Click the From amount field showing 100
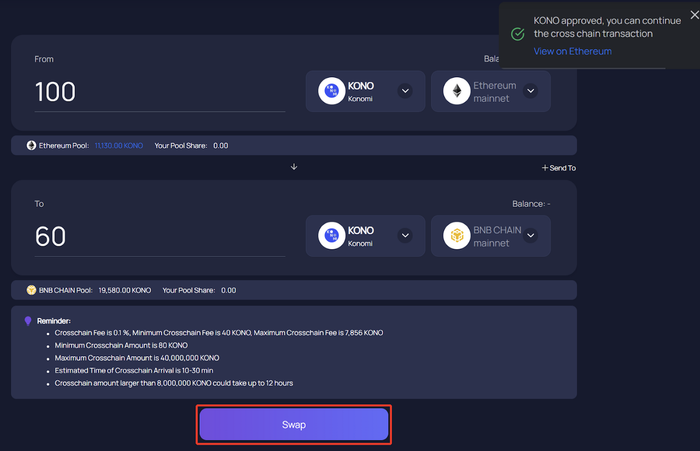Screen dimensions: 700x451 (x=160, y=92)
